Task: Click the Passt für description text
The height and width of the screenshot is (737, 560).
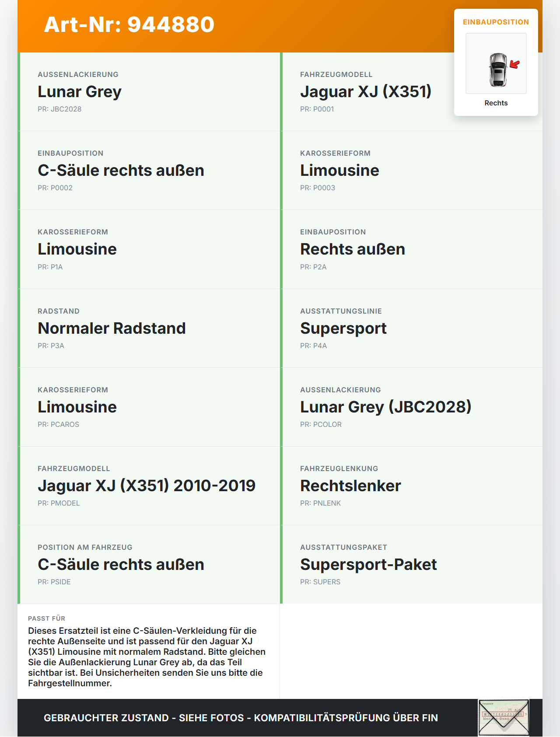Action: (147, 657)
